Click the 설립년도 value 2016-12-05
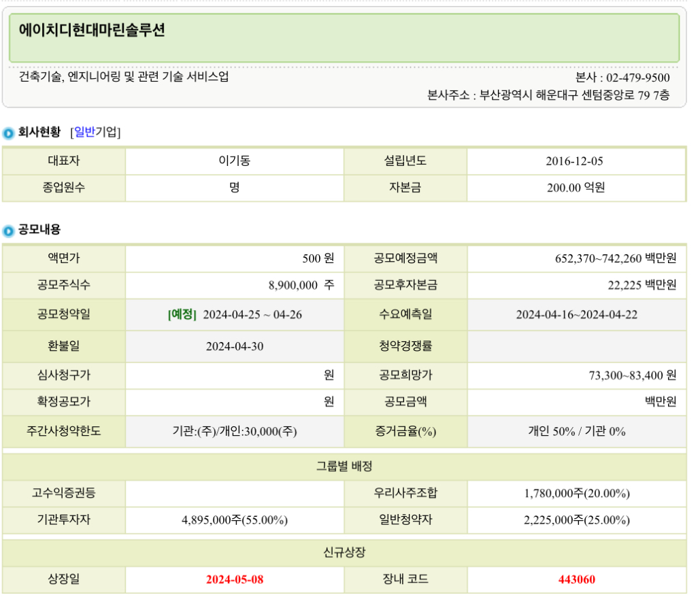The height and width of the screenshot is (597, 700). tap(574, 161)
